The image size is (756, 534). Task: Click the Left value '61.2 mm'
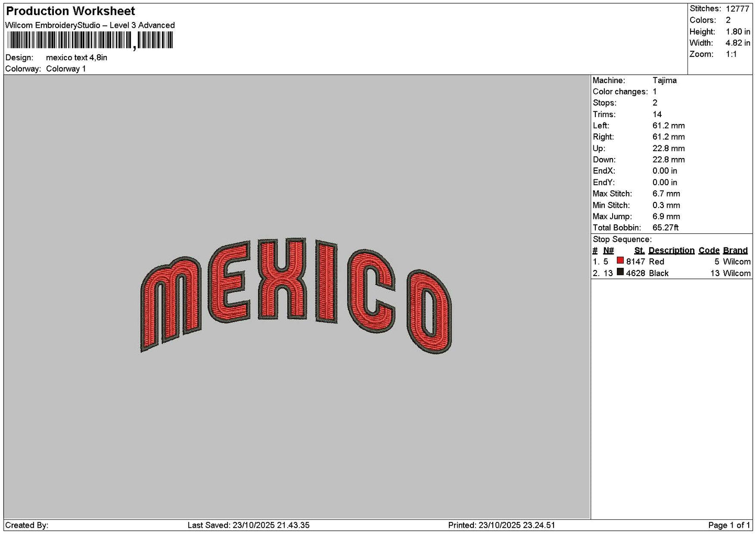[669, 126]
